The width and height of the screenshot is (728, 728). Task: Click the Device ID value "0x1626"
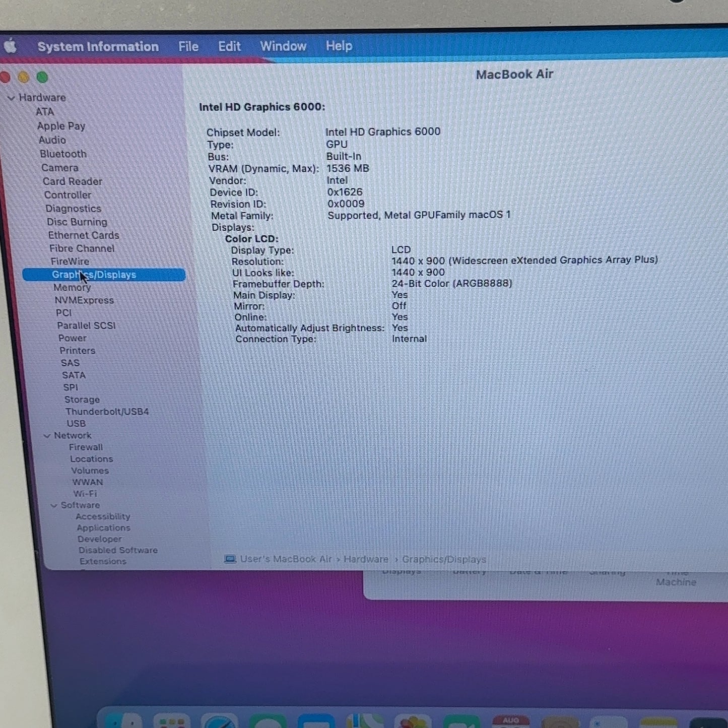pos(345,192)
